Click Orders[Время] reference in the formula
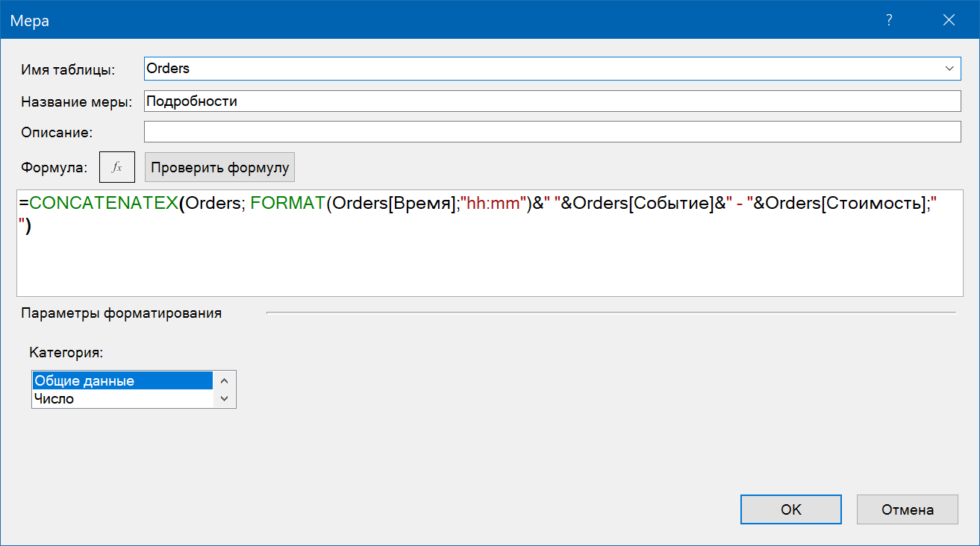The image size is (980, 546). [x=394, y=204]
